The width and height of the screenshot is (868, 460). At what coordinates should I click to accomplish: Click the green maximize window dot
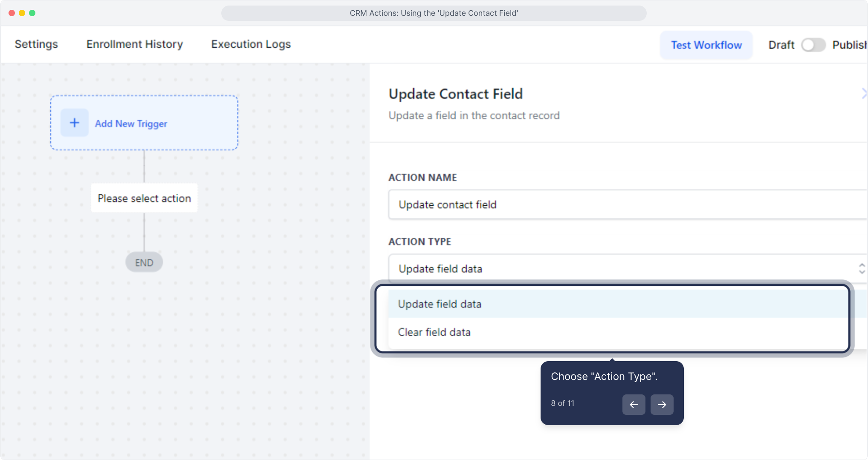(x=32, y=13)
